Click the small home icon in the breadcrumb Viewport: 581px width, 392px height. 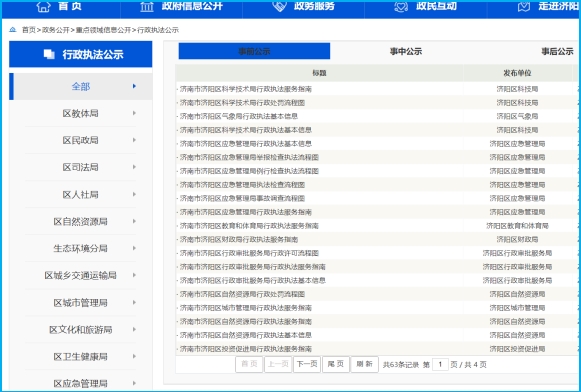pos(13,30)
